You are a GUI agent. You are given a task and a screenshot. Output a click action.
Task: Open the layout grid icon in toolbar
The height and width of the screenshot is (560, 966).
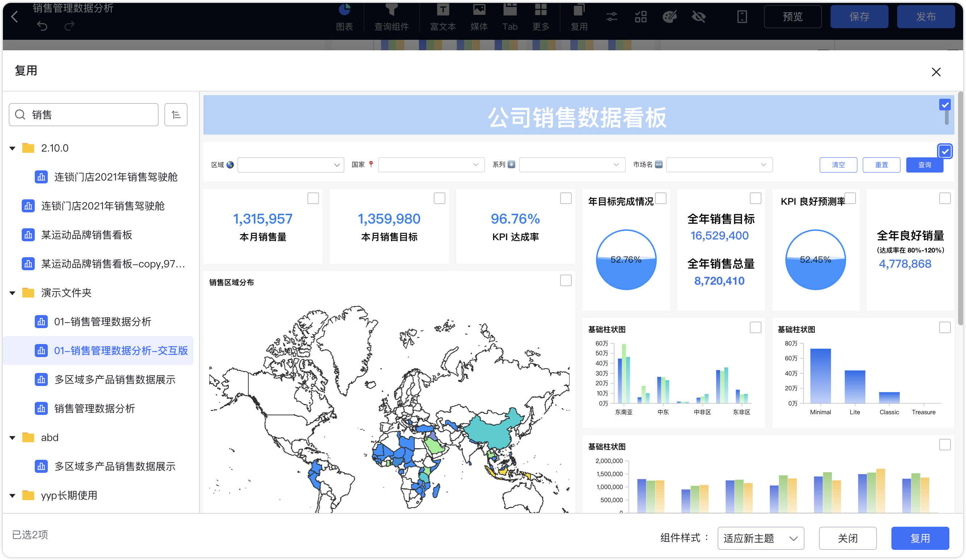click(x=640, y=17)
